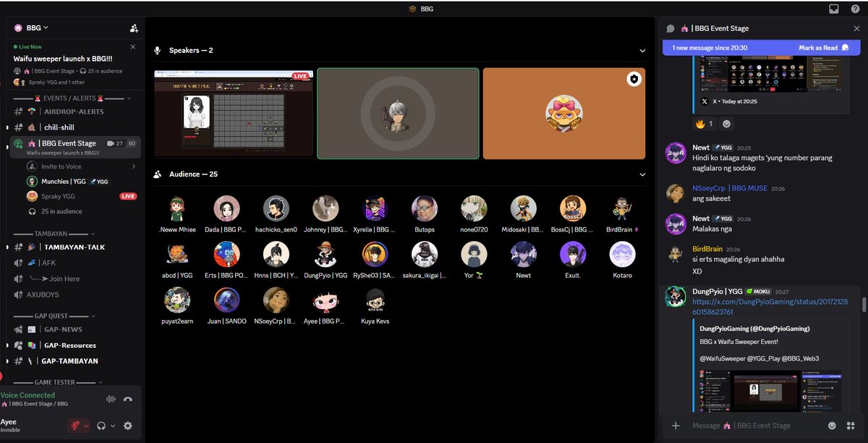The width and height of the screenshot is (868, 443).
Task: Click puyat2earn audience avatar
Action: (x=177, y=300)
